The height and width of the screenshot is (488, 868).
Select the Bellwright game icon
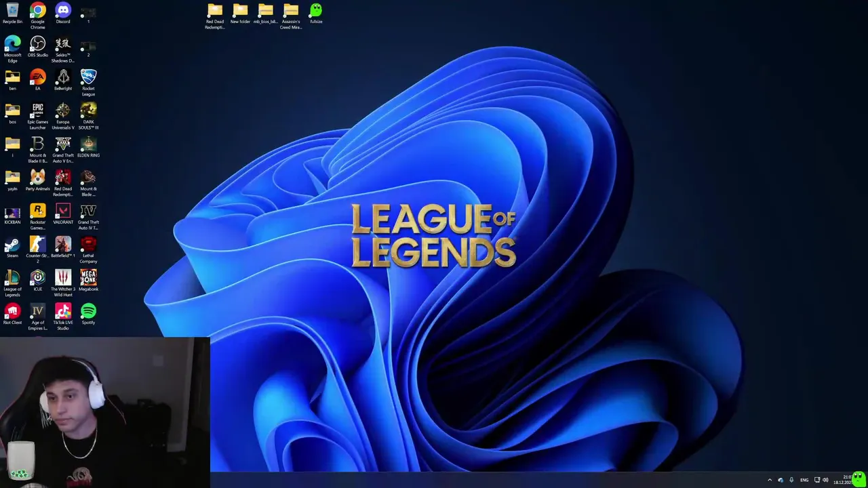[63, 80]
